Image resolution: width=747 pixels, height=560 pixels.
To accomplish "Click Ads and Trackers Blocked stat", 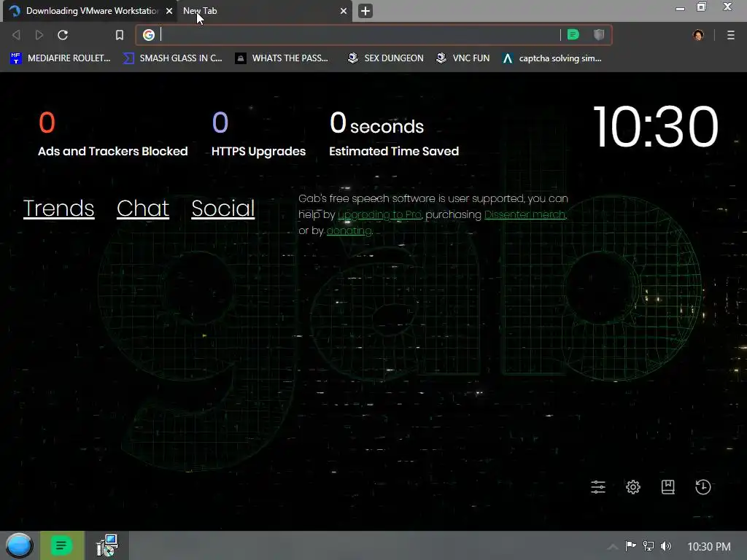I will [x=113, y=134].
